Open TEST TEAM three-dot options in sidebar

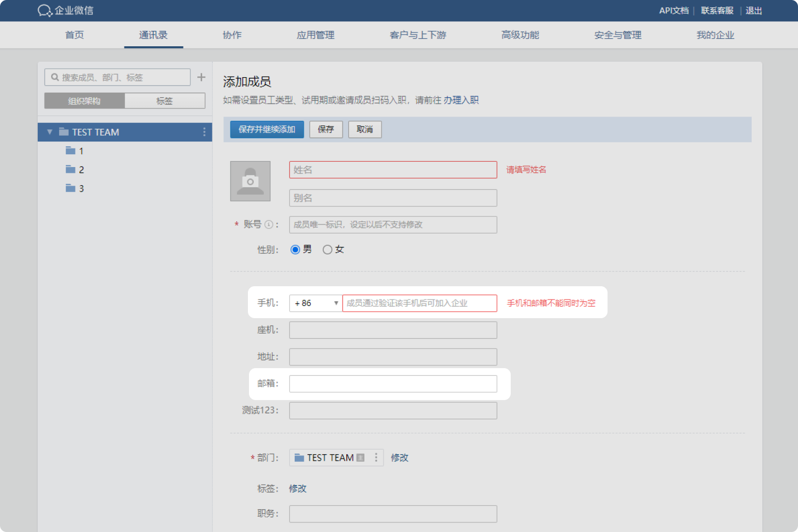pyautogui.click(x=204, y=132)
